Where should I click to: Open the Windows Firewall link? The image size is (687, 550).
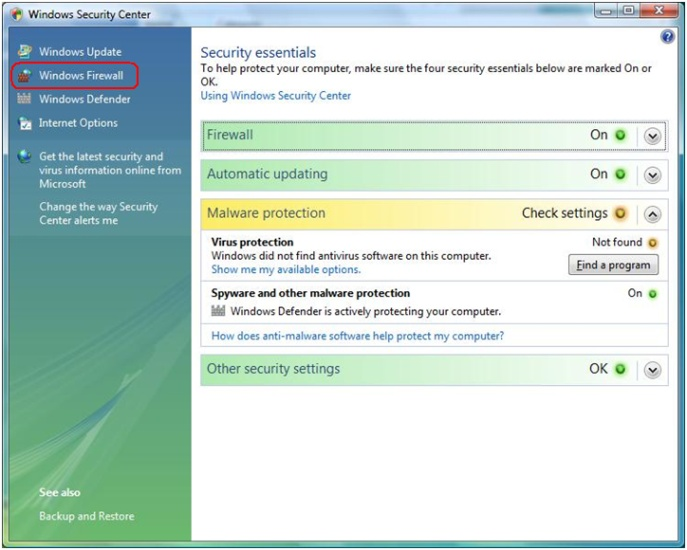tap(81, 75)
